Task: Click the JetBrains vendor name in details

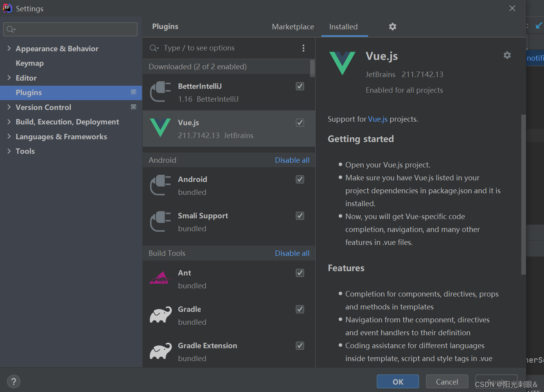Action: (380, 74)
